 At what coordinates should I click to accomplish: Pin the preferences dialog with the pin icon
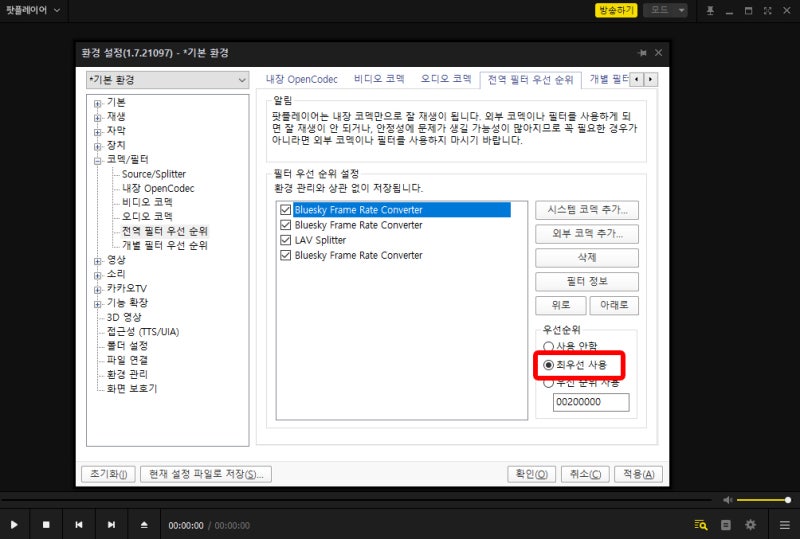(x=642, y=53)
